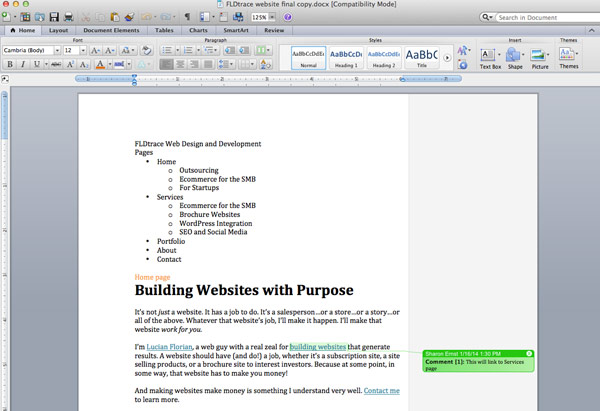Apply the Heading 2 style
This screenshot has height=411, width=600.
[383, 58]
